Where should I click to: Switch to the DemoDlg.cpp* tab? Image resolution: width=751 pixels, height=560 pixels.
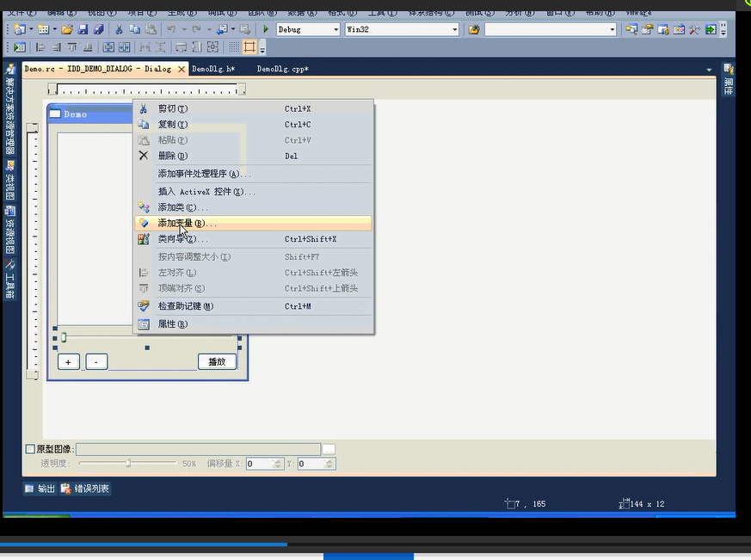(282, 69)
